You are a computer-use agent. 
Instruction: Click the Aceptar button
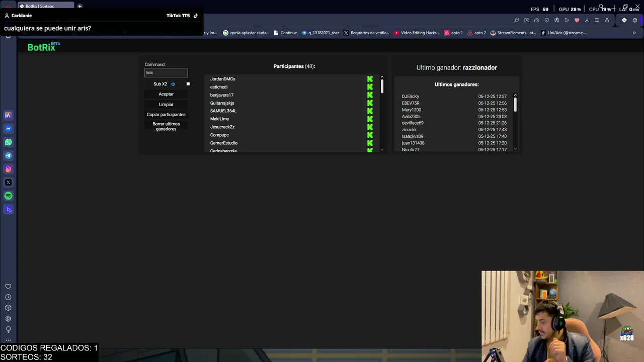[166, 94]
